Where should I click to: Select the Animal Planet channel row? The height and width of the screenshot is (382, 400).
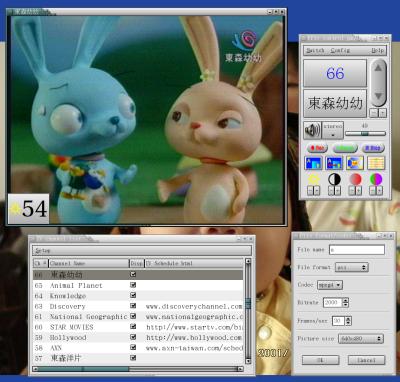(138, 285)
